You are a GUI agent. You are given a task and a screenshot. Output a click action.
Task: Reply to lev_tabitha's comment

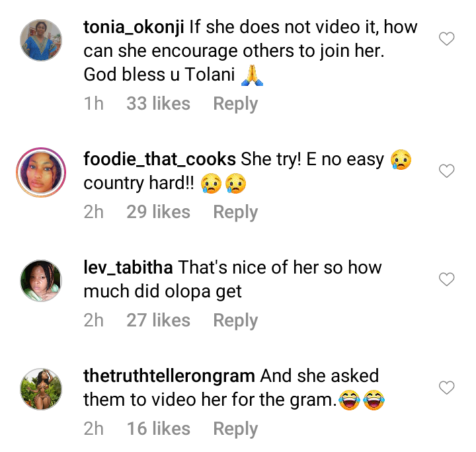235,320
